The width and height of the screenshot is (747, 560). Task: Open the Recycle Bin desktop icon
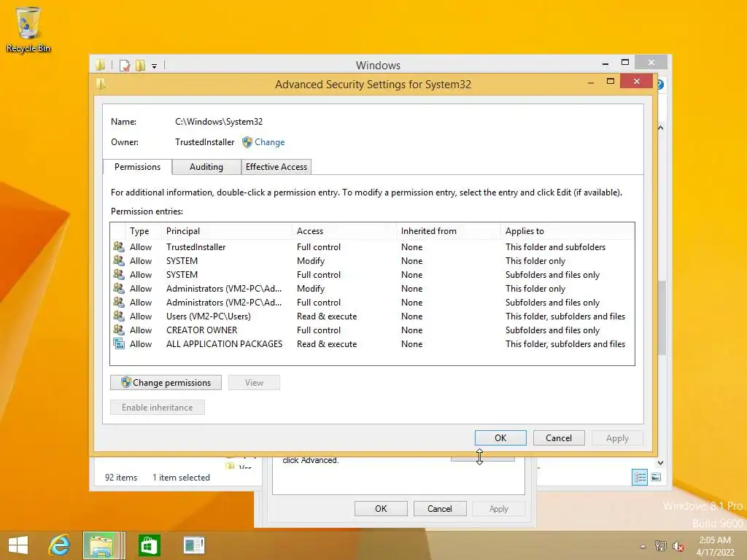[28, 30]
